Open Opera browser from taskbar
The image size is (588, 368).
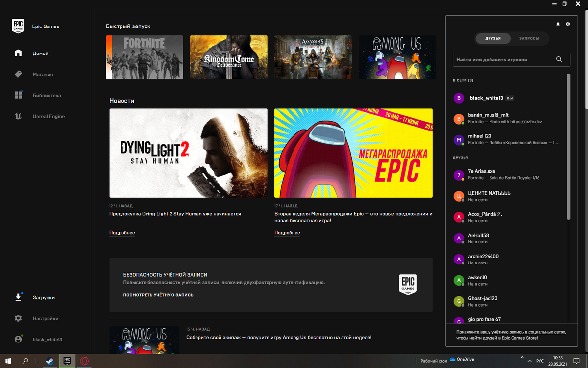84,361
